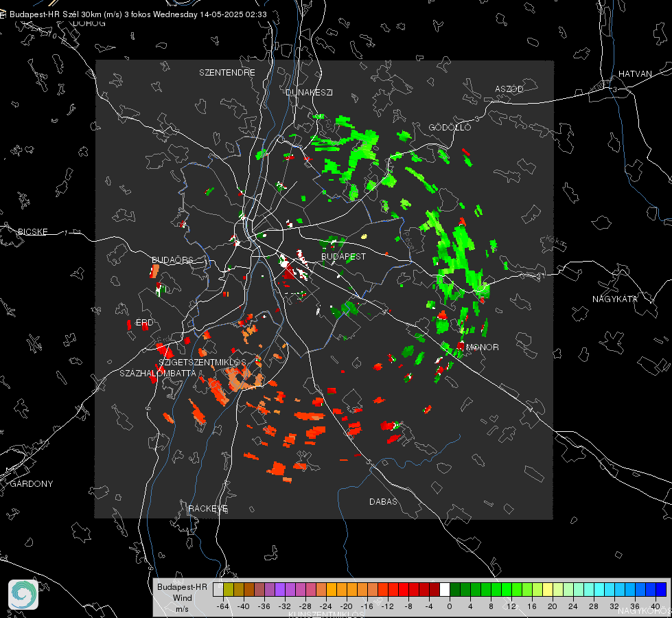The height and width of the screenshot is (618, 672).
Task: Click the BUDAPEST city label
Action: 344,256
